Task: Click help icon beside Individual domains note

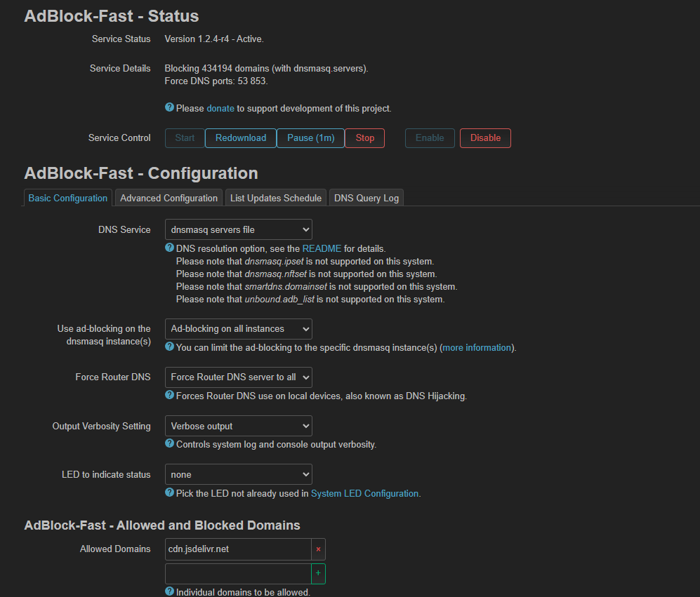Action: 169,591
